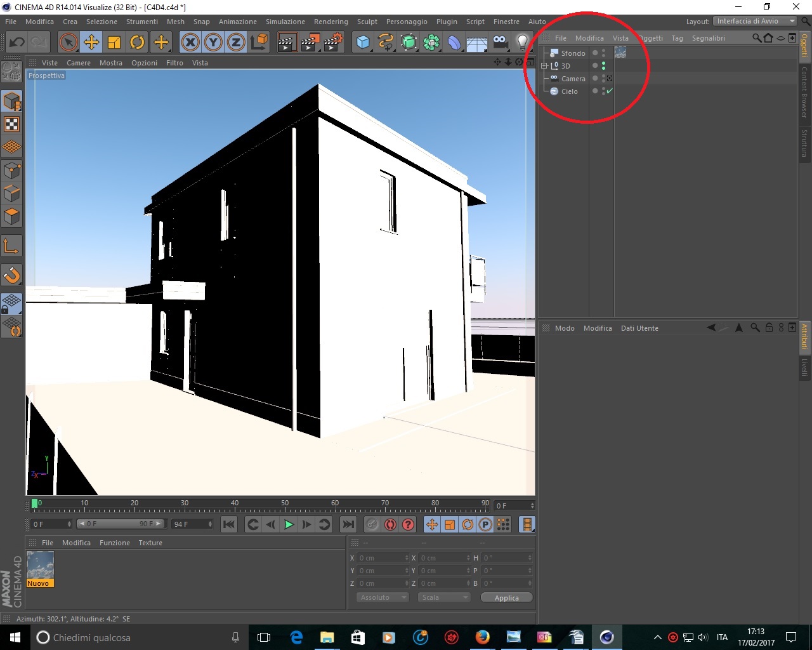The height and width of the screenshot is (650, 812).
Task: Open the light object icon
Action: [x=522, y=43]
